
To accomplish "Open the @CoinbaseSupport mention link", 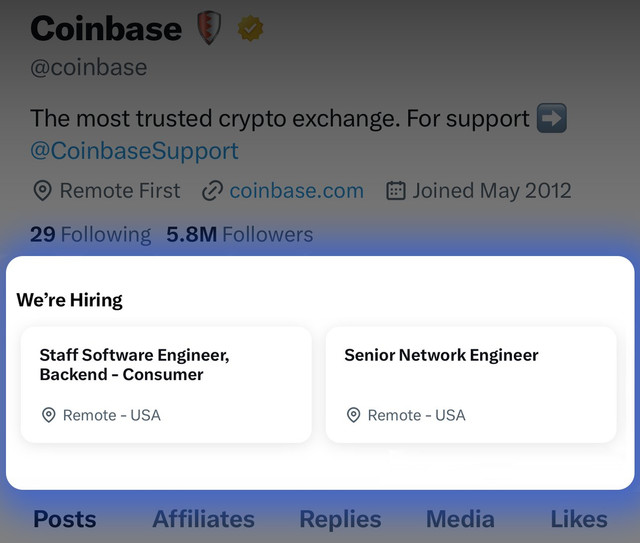I will 134,151.
